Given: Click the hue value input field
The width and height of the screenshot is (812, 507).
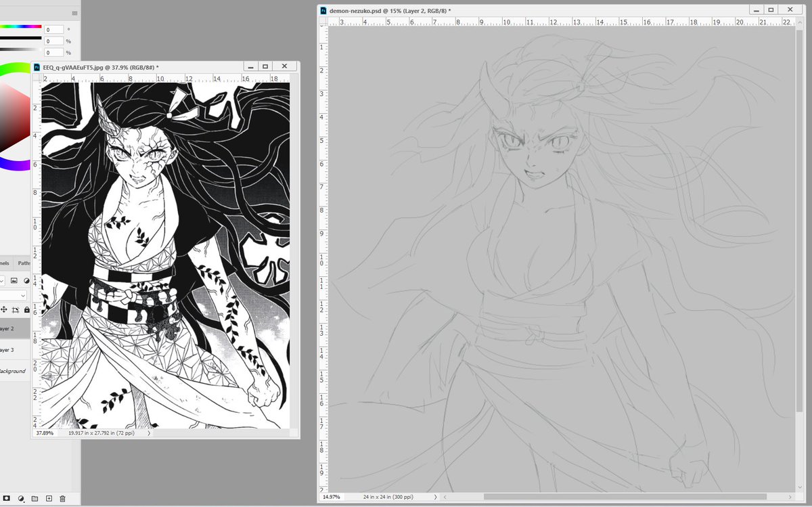Looking at the screenshot, I should pos(54,30).
